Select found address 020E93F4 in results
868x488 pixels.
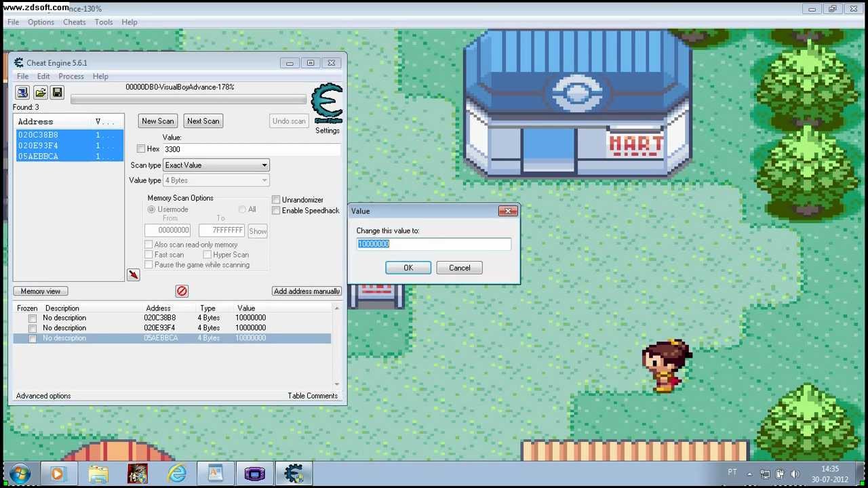click(68, 146)
